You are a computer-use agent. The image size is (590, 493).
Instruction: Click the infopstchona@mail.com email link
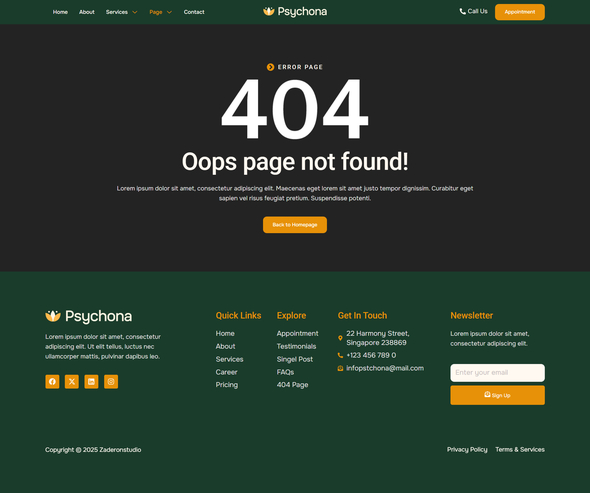385,368
